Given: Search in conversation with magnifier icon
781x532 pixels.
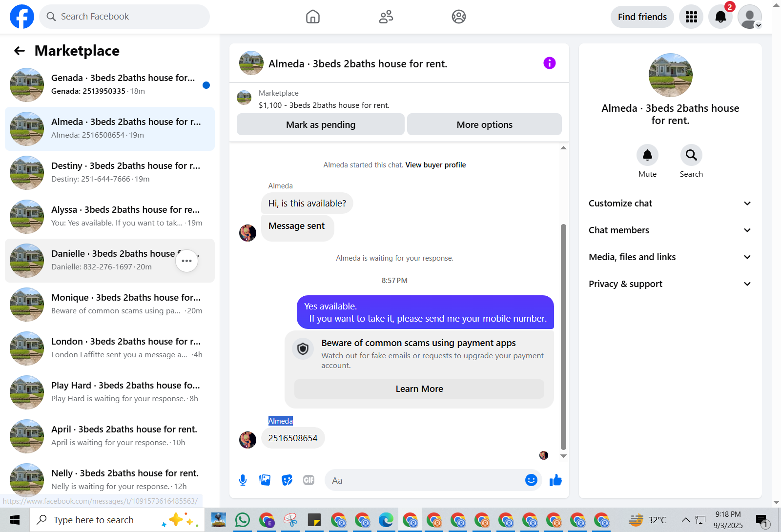Looking at the screenshot, I should tap(691, 155).
